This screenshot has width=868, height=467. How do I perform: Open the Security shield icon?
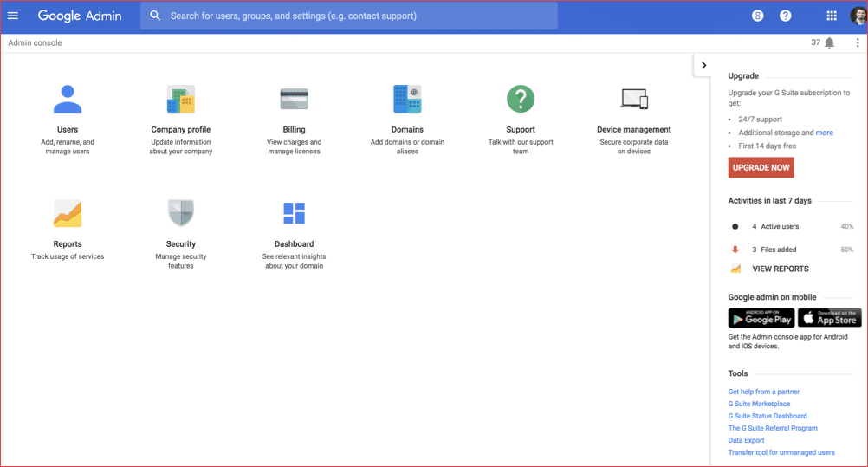(x=181, y=213)
